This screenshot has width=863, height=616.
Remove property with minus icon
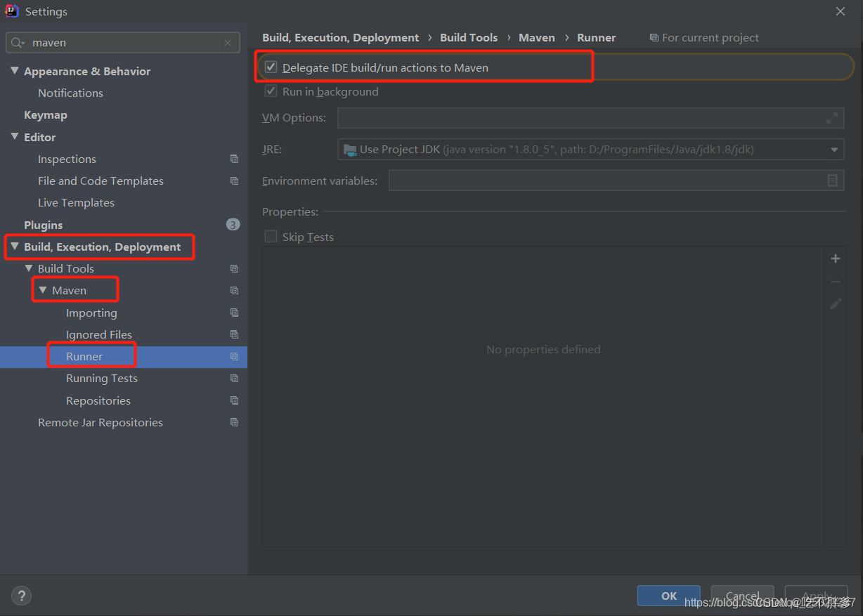(x=836, y=282)
